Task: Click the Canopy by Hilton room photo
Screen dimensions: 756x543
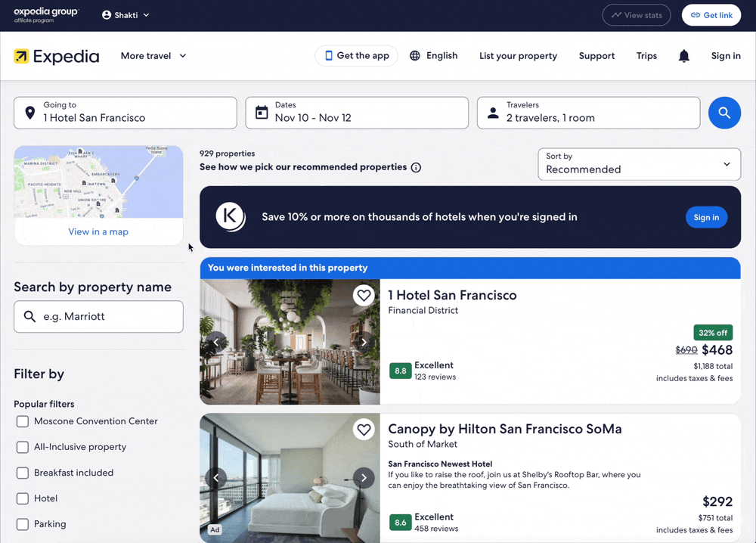Action: [290, 478]
